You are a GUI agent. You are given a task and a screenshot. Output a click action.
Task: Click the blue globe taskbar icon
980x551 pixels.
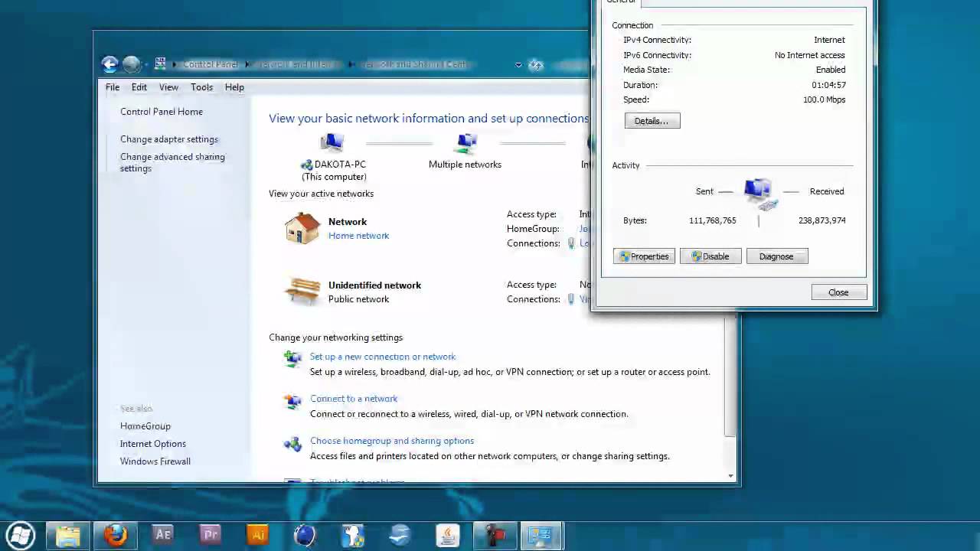(305, 536)
